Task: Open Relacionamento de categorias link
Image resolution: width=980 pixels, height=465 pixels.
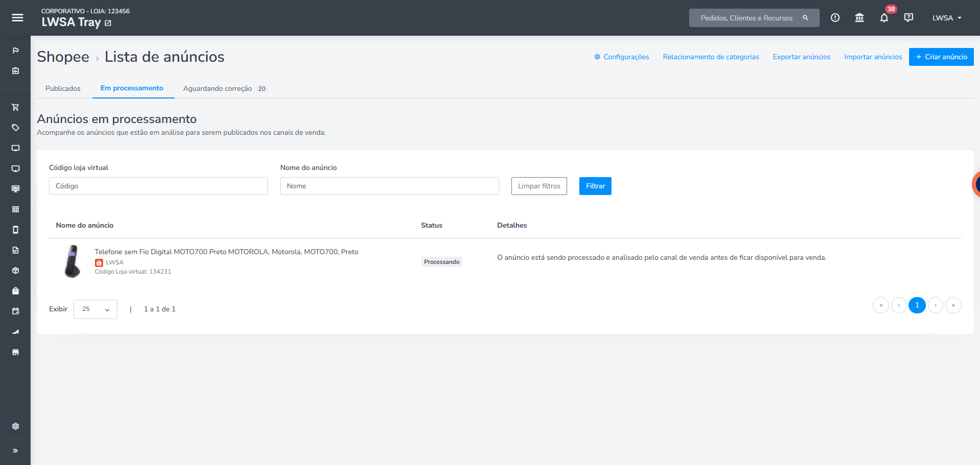Action: tap(711, 57)
